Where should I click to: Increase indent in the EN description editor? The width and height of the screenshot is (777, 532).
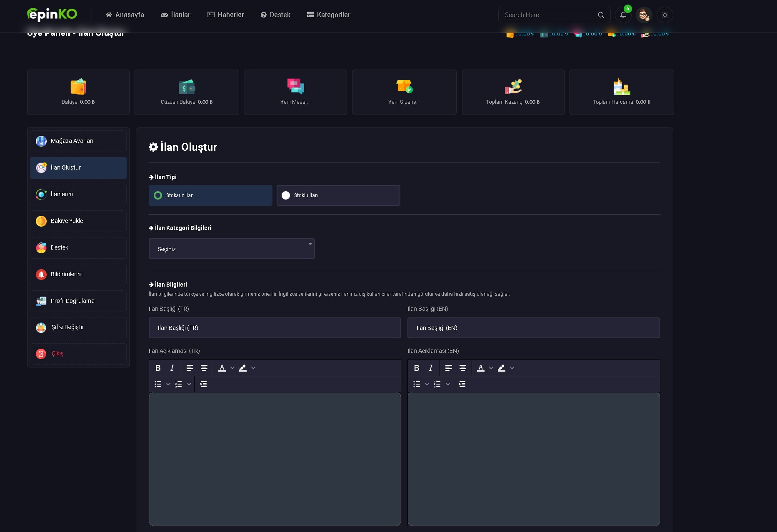click(x=462, y=384)
